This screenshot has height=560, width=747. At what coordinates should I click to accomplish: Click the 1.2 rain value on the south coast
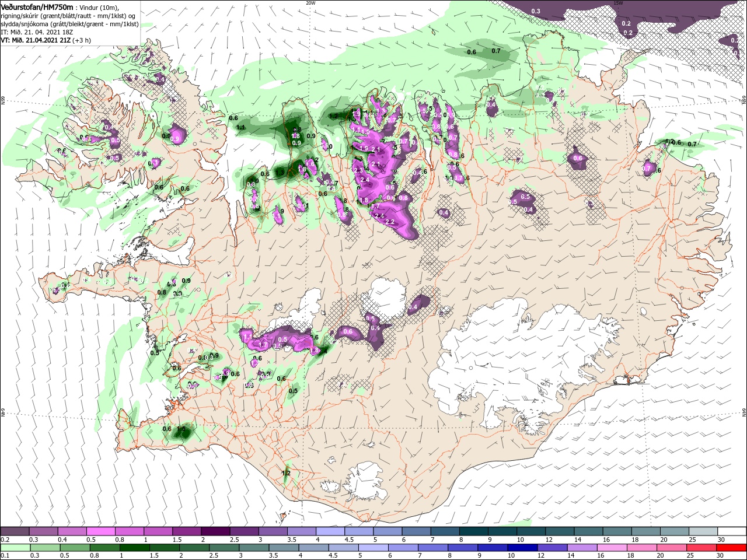pyautogui.click(x=286, y=473)
